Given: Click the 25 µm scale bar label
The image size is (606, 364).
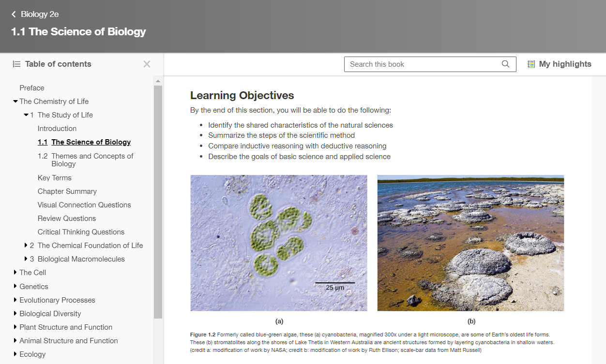Looking at the screenshot, I should pyautogui.click(x=335, y=288).
